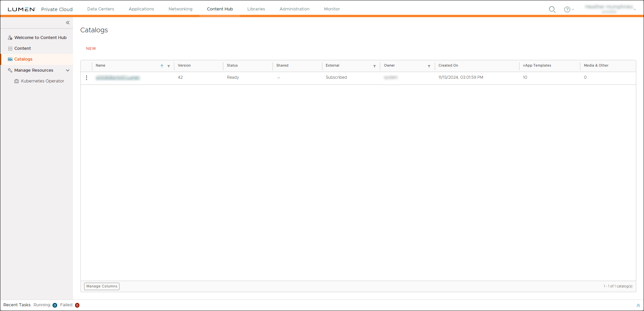The width and height of the screenshot is (644, 311).
Task: Click the 1 - 1 of 1 catalog(s) text
Action: pos(618,286)
